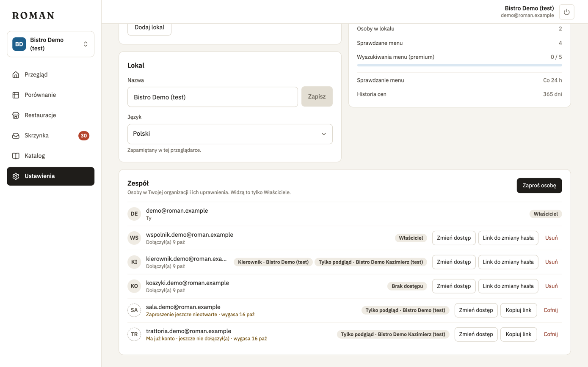
Task: Open Katalog in the sidebar
Action: click(x=51, y=156)
